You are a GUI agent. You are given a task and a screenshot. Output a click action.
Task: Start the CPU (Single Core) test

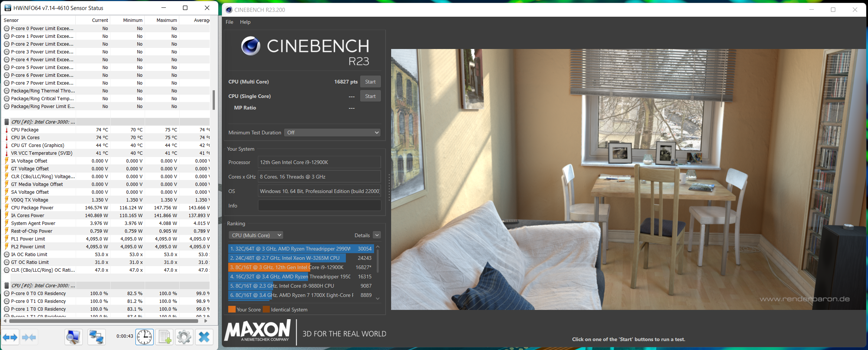pyautogui.click(x=370, y=96)
